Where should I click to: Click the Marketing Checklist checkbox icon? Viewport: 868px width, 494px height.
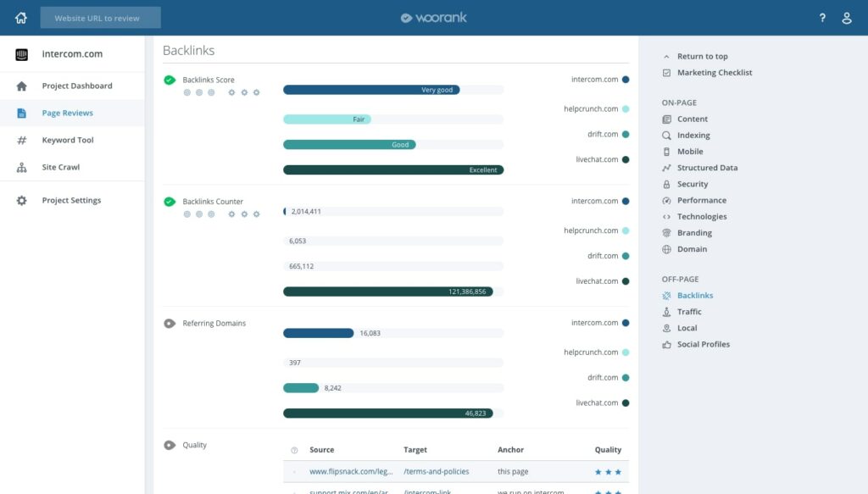pyautogui.click(x=666, y=73)
